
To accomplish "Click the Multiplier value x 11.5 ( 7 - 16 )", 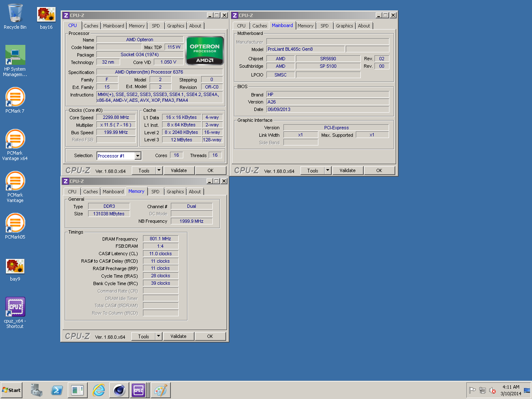I will (x=116, y=125).
